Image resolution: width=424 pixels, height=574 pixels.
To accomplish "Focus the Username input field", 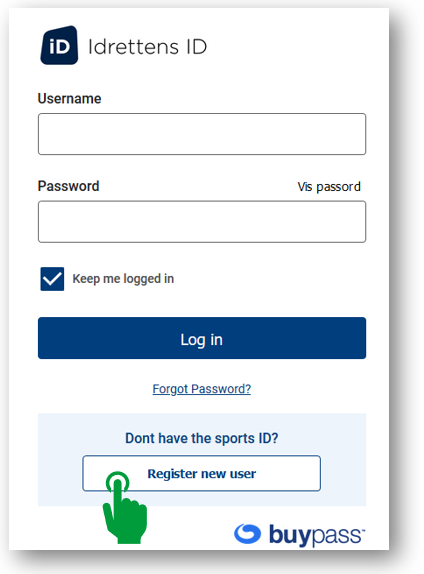I will pyautogui.click(x=202, y=134).
